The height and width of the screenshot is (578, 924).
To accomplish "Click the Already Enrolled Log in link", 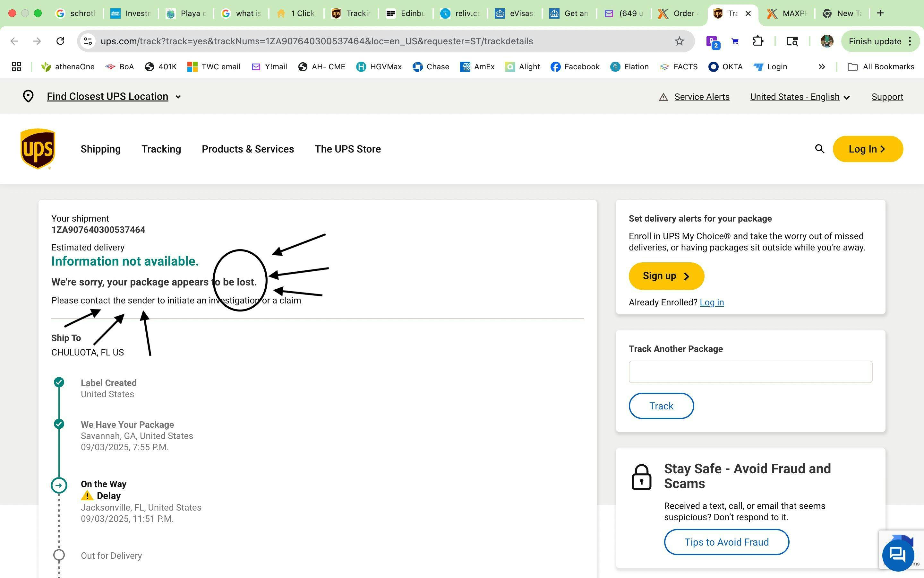I will click(712, 302).
